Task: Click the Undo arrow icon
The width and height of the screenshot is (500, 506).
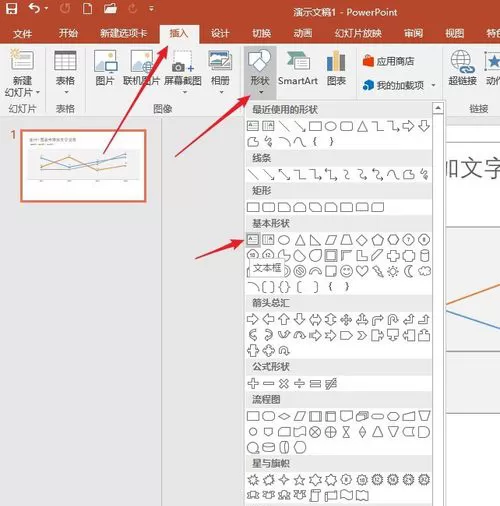Action: pyautogui.click(x=34, y=8)
